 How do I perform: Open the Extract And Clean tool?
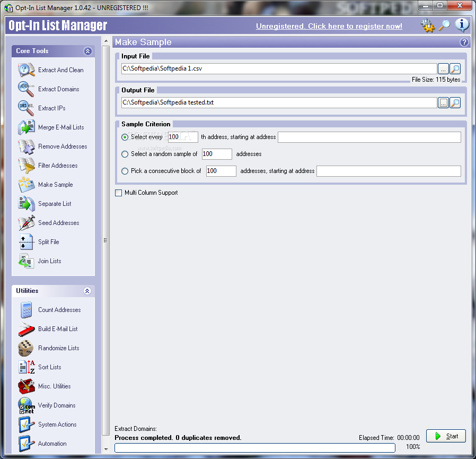[x=61, y=70]
